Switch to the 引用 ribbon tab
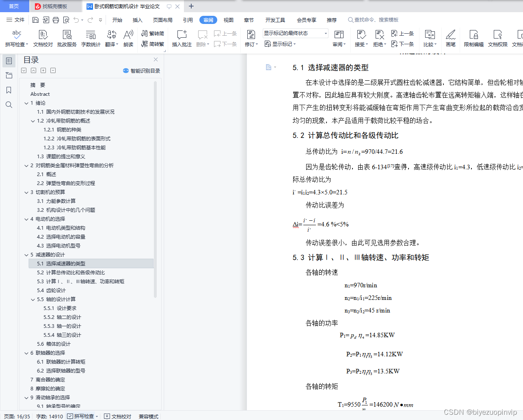This screenshot has height=420, width=523. pos(188,20)
